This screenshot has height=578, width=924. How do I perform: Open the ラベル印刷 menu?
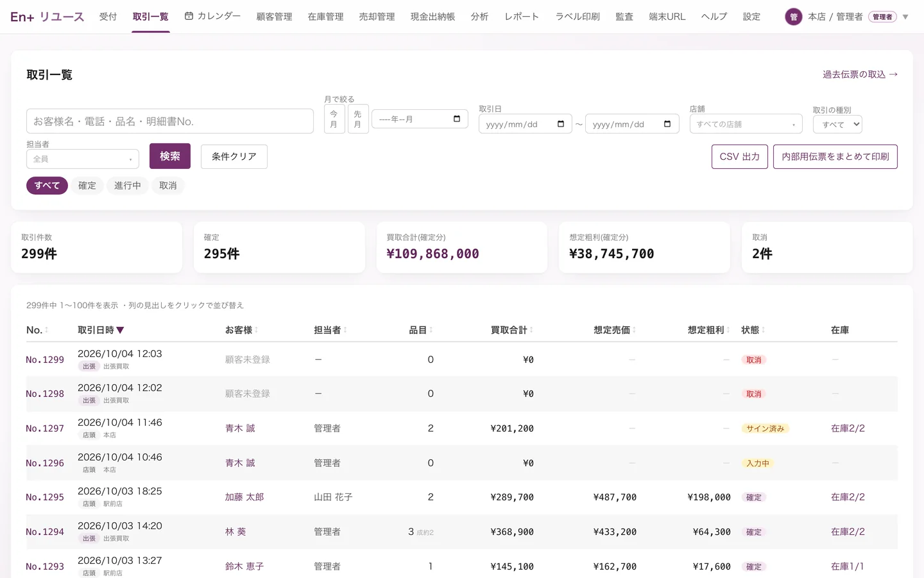pos(577,17)
